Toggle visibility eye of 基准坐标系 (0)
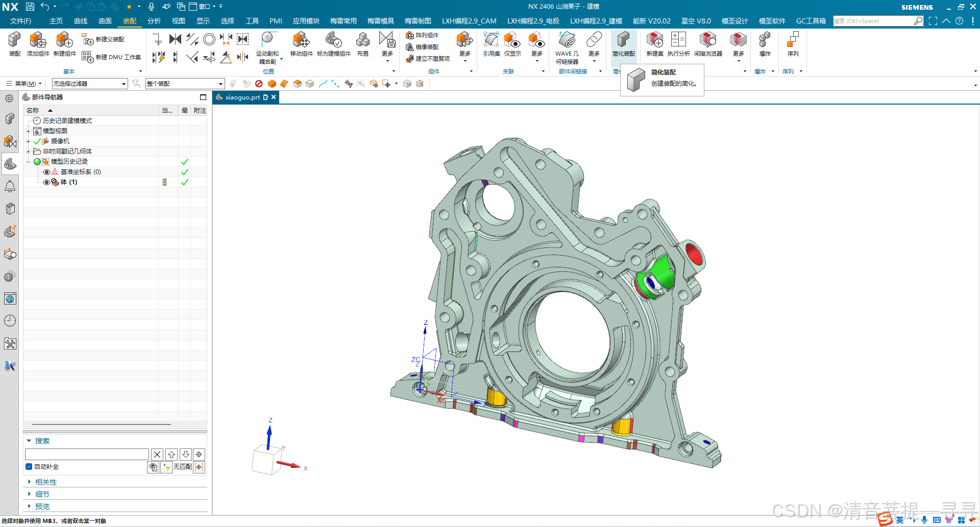980x527 pixels. [46, 172]
